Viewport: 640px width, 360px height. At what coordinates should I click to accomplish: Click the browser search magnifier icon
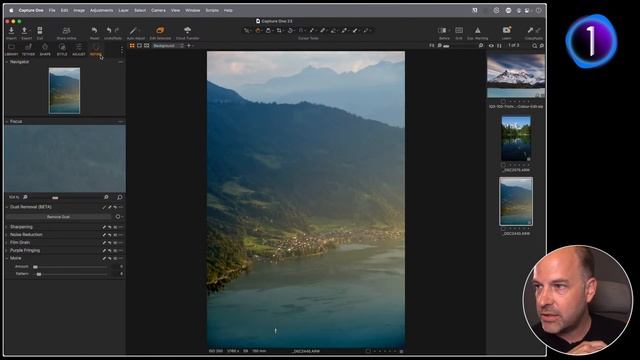[534, 46]
